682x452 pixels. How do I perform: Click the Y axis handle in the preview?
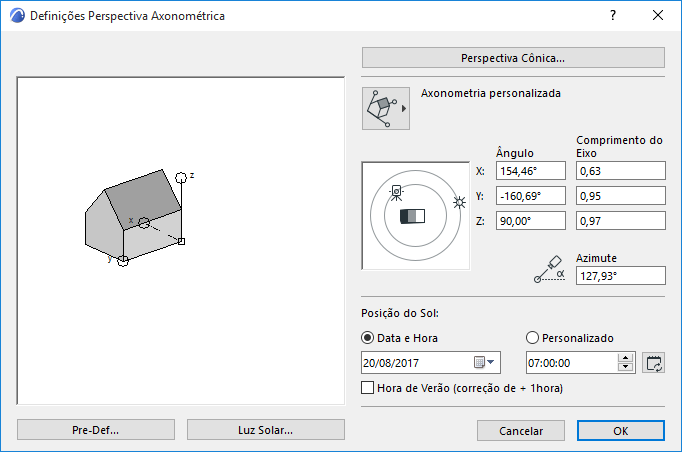[123, 261]
